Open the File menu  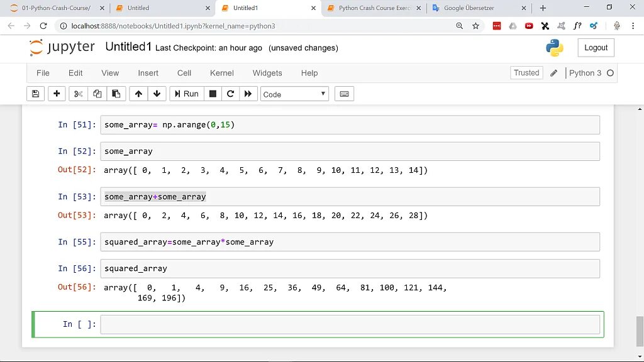point(43,73)
